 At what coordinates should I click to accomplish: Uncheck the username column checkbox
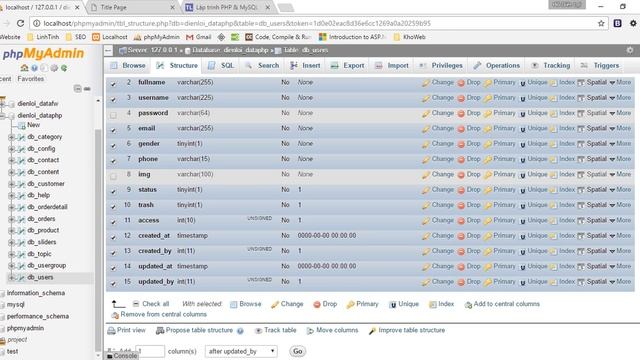(x=113, y=99)
